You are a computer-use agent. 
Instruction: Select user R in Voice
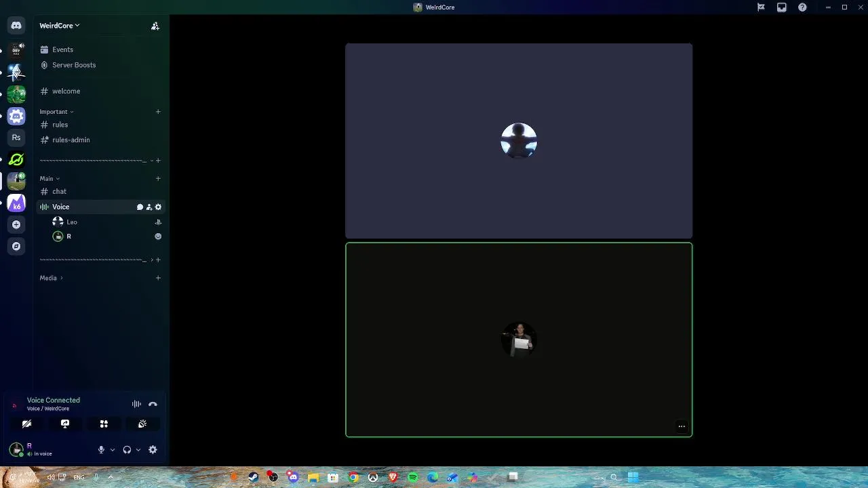(x=108, y=237)
